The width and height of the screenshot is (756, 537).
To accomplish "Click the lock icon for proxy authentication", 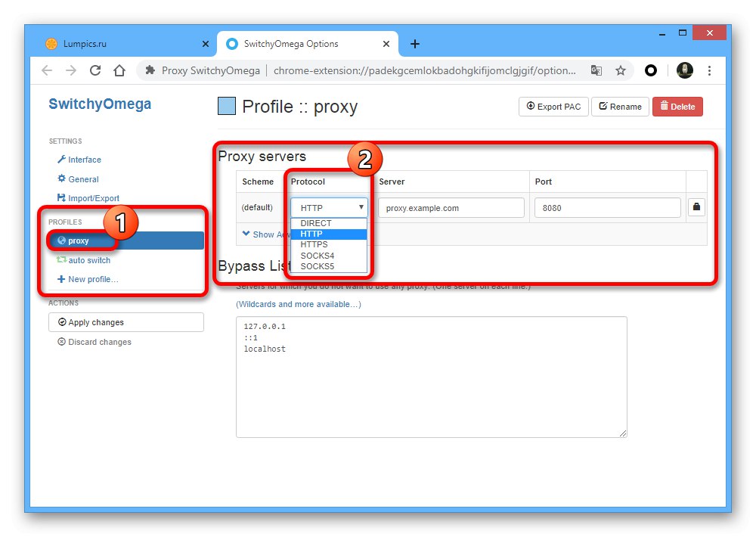I will click(696, 207).
